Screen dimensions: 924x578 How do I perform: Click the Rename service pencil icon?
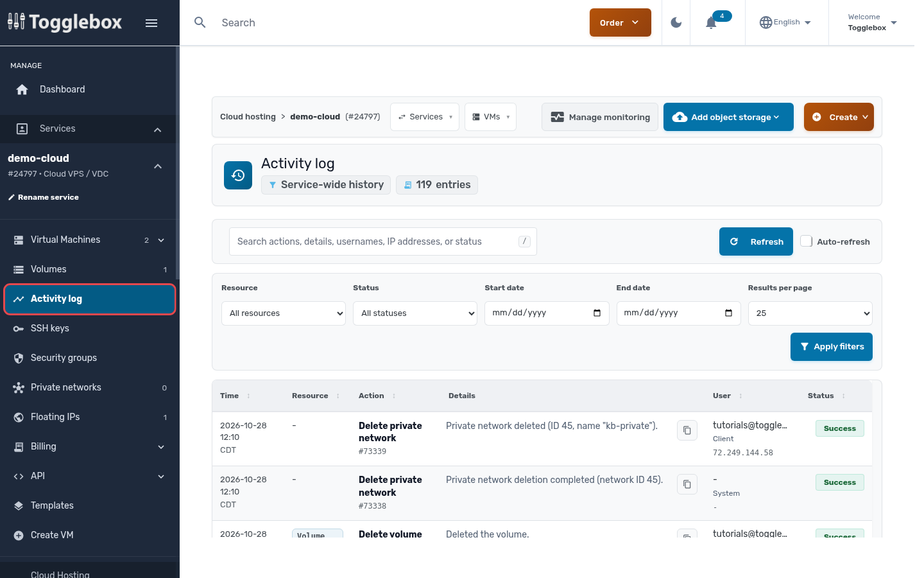point(11,197)
